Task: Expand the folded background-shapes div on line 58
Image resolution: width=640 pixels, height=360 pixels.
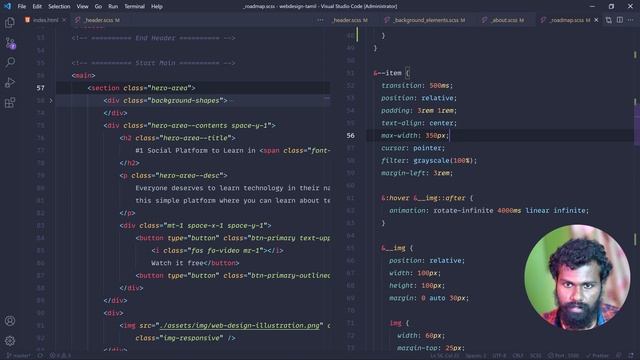Action: point(51,100)
